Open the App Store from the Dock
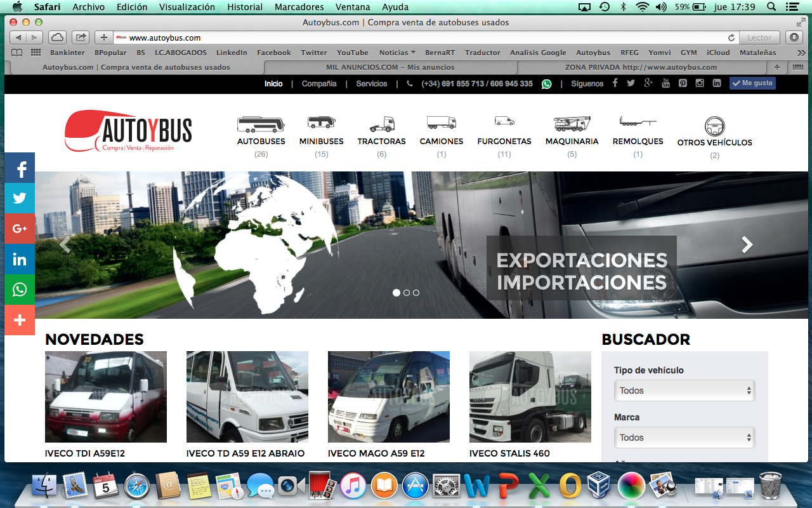Viewport: 812px width, 508px height. click(x=416, y=486)
